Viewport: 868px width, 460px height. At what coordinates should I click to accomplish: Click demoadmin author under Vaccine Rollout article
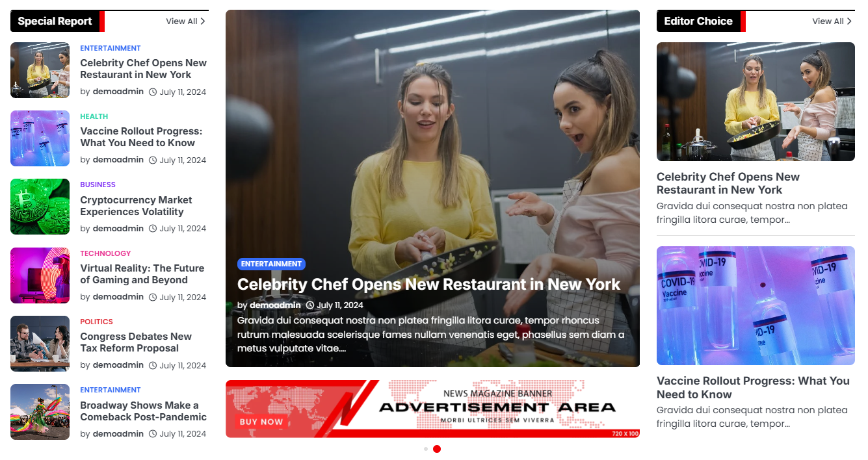pos(118,160)
